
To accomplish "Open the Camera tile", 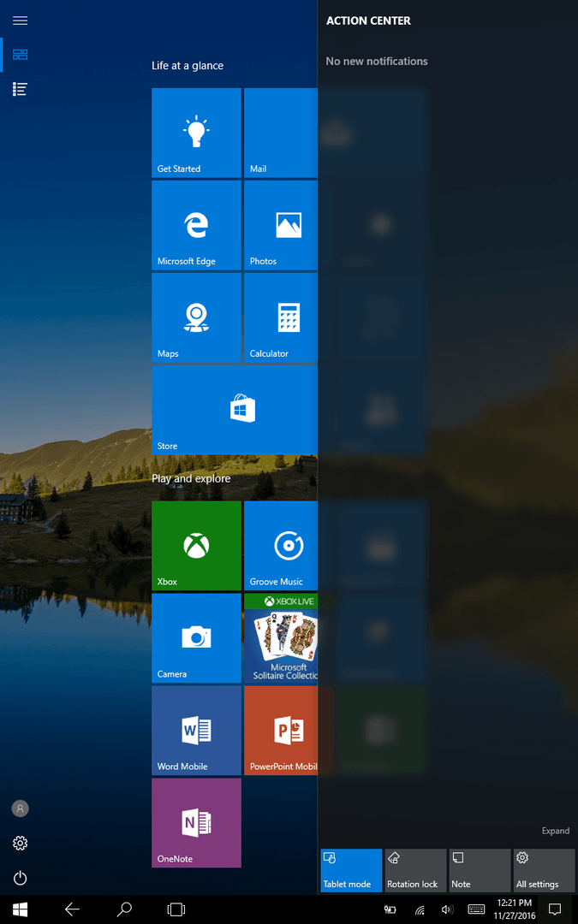I will click(196, 638).
